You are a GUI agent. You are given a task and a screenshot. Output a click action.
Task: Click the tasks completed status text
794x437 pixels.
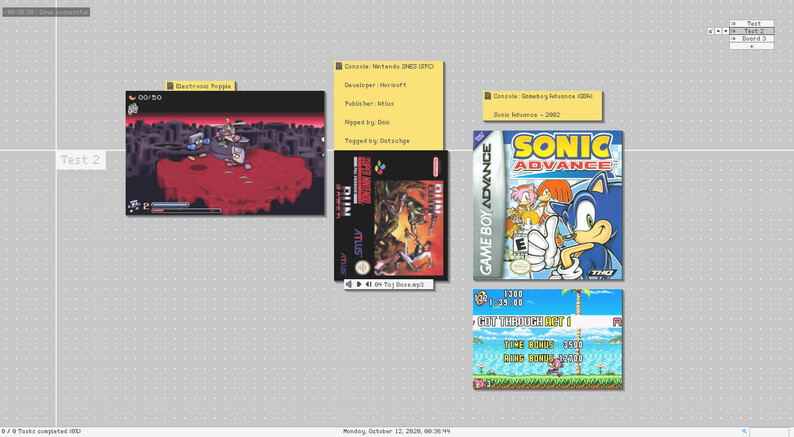coord(42,431)
